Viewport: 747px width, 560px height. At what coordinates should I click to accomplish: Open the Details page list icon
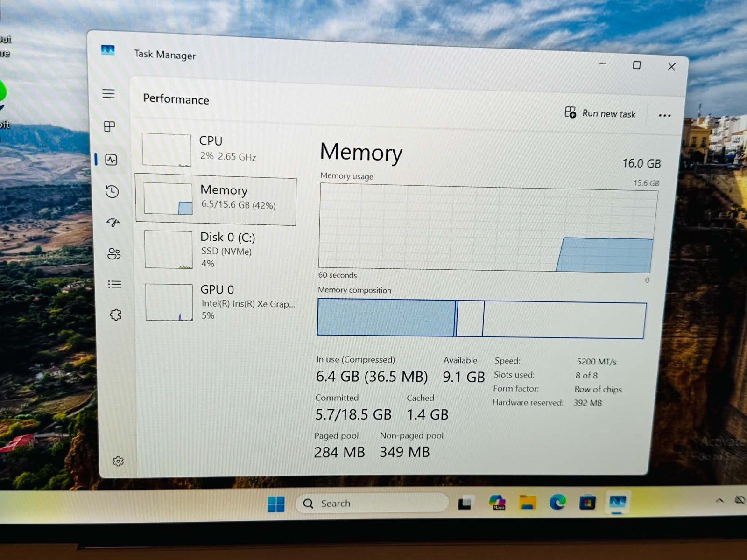[x=114, y=284]
